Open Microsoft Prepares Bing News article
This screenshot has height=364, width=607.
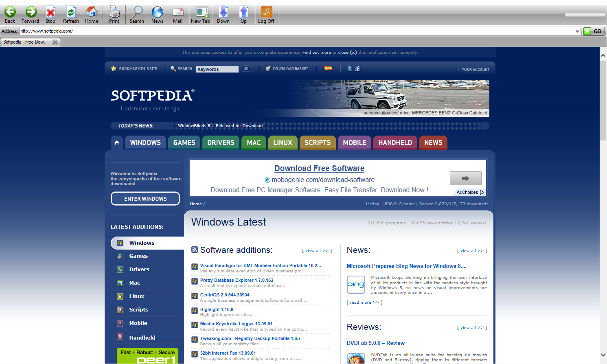(406, 266)
